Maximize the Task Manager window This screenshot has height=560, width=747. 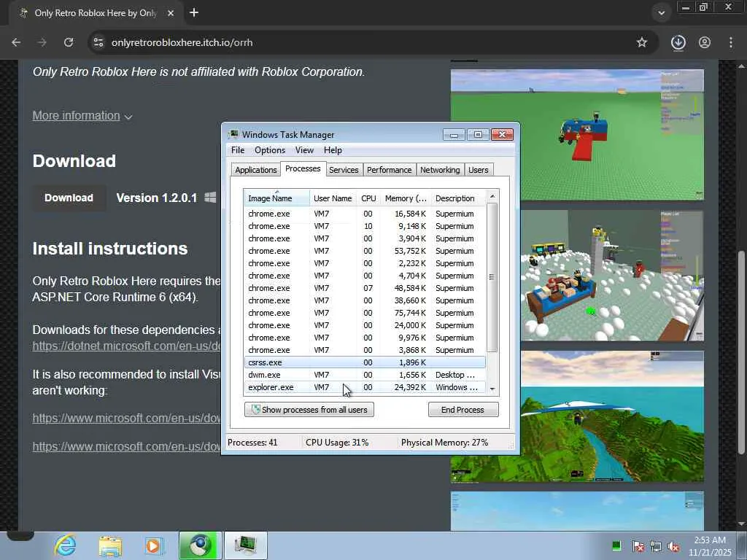tap(478, 135)
